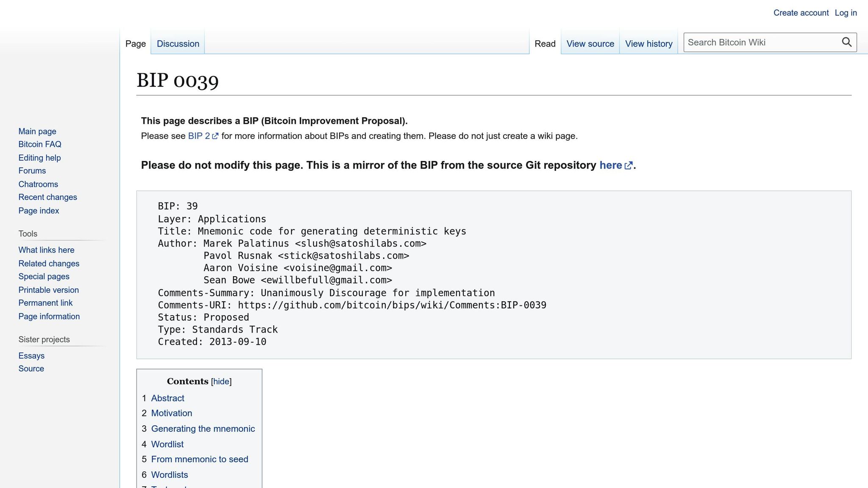The height and width of the screenshot is (488, 868).
Task: Open Bitcoin FAQ sidebar link
Action: tap(40, 144)
